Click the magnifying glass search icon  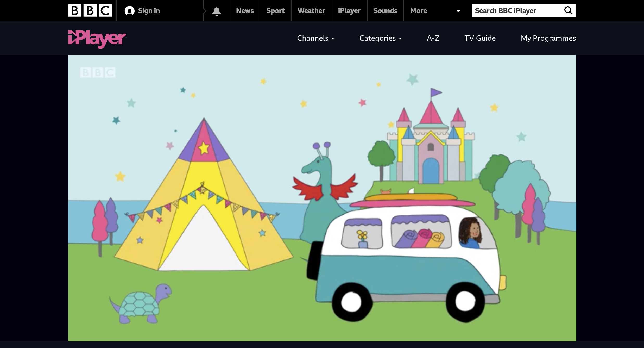click(568, 10)
